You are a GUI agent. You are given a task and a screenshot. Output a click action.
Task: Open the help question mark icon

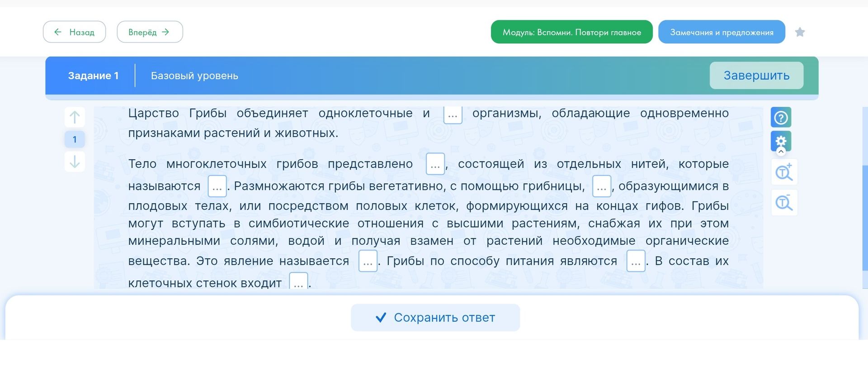781,118
